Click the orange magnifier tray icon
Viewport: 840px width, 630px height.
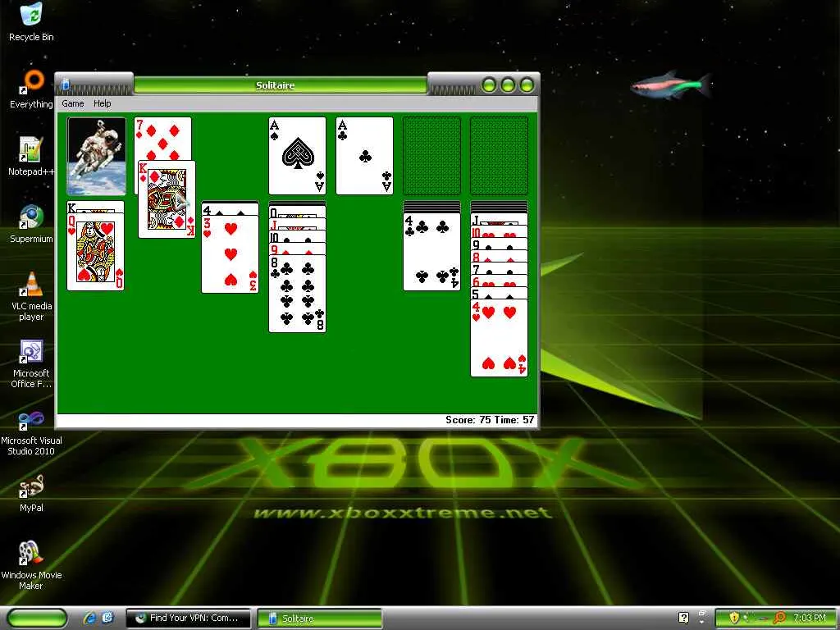779,618
